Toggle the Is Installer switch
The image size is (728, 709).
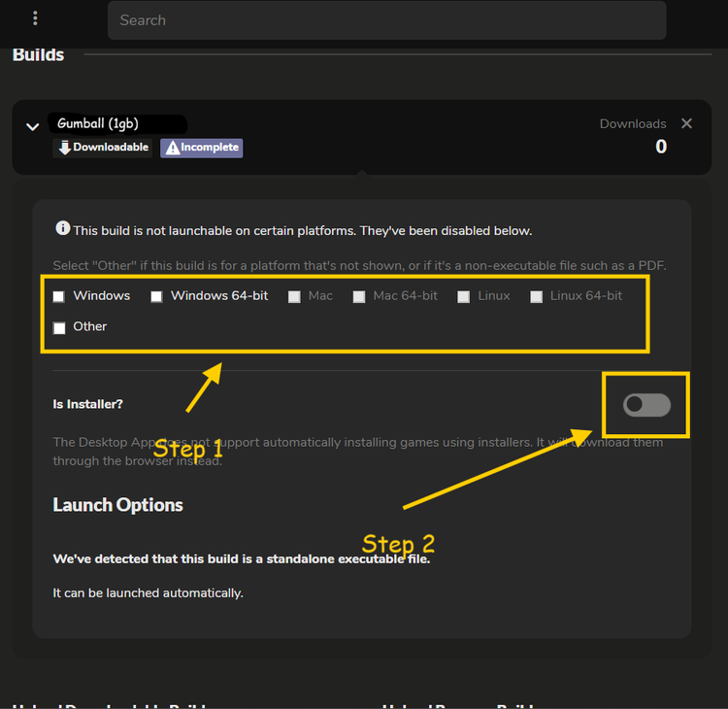(646, 405)
